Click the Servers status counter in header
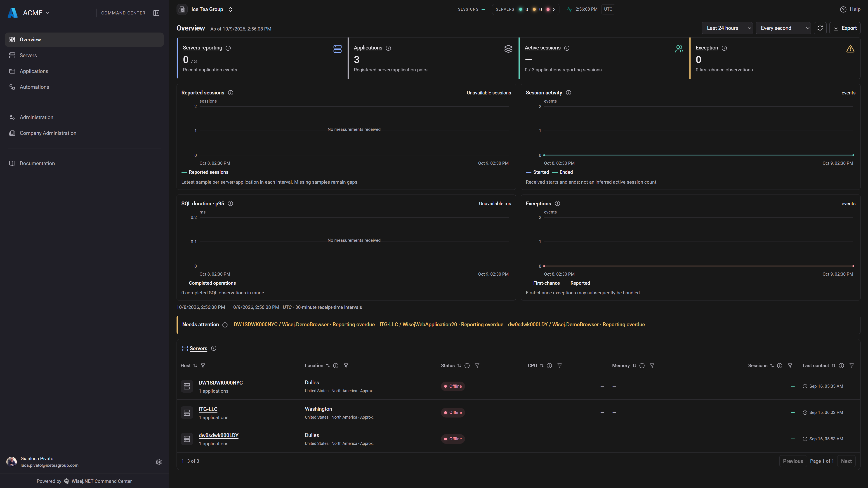The image size is (868, 488). tap(526, 9)
